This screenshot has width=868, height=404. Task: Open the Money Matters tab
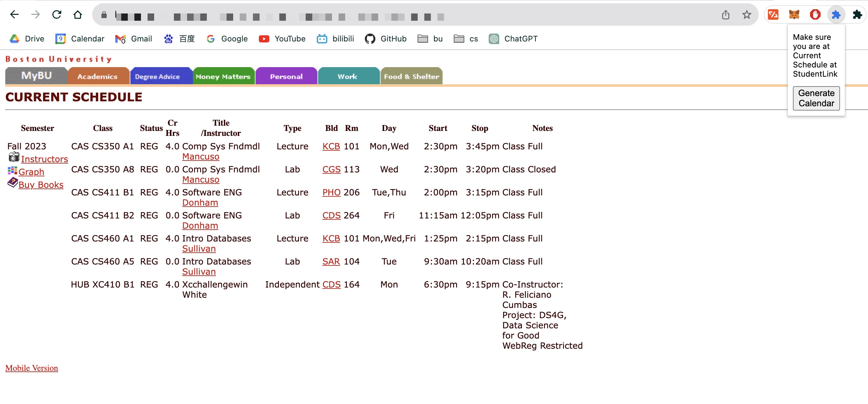point(223,76)
